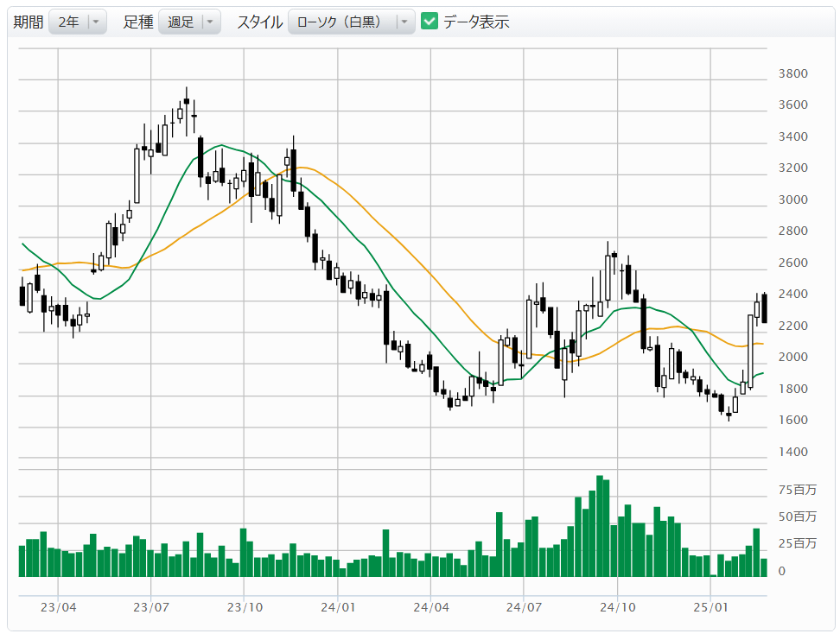Click the 25百万 volume axis label

(797, 543)
